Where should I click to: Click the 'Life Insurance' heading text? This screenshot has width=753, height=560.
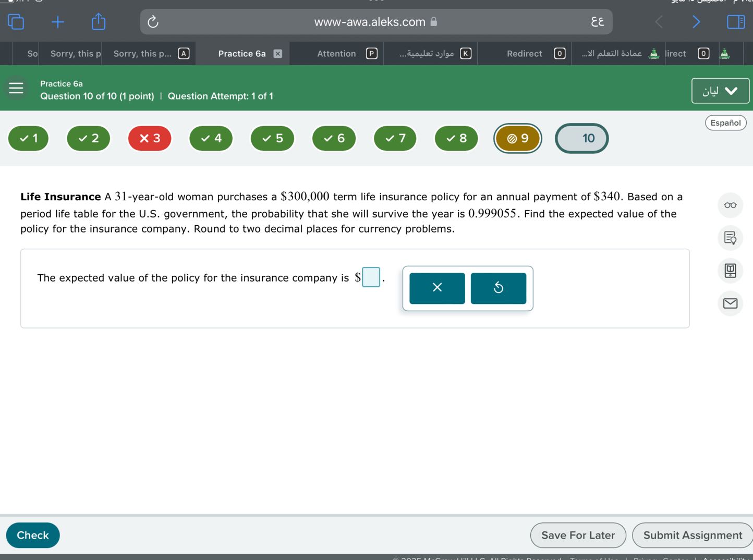tap(60, 197)
